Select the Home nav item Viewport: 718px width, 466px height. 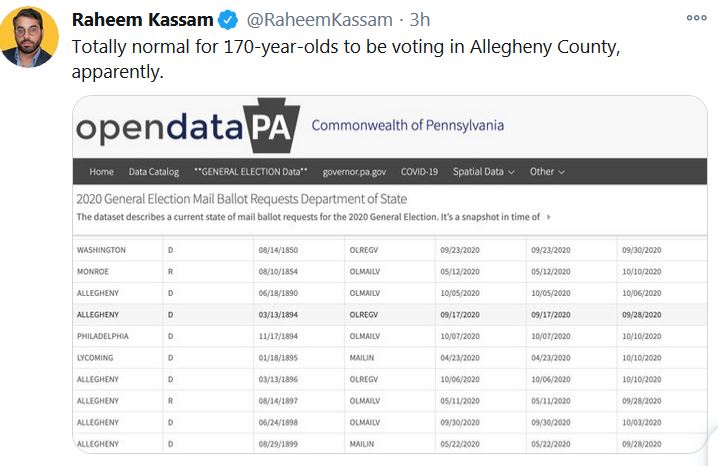[102, 171]
